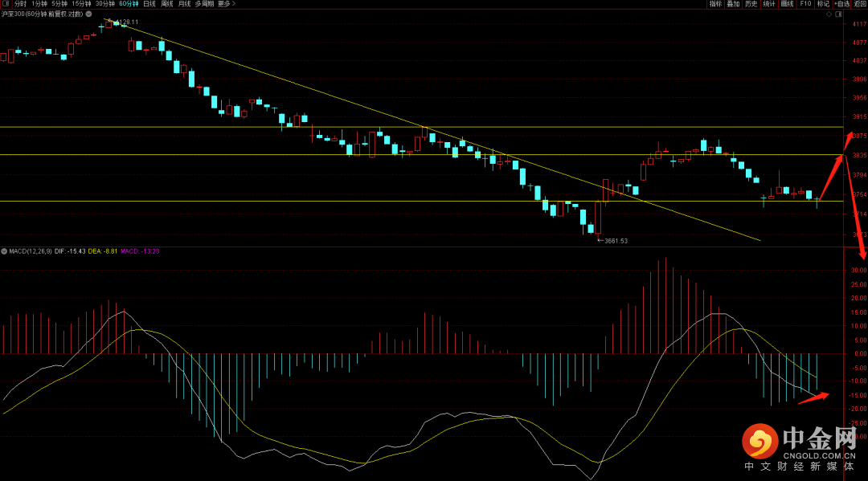This screenshot has height=481, width=868.
Task: Expand the MACD(12,26,9) indicator dropdown
Action: [4, 251]
